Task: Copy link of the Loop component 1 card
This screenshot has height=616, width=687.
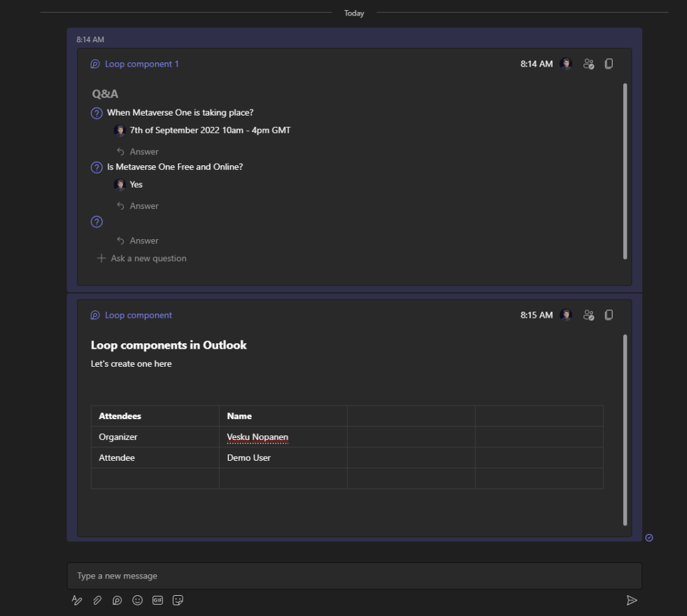Action: pyautogui.click(x=608, y=64)
